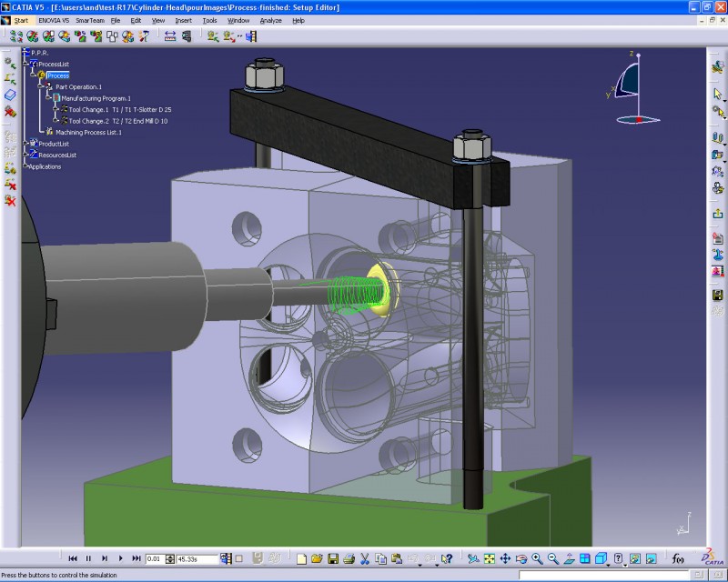Click the simulation time field 45.33s
Viewport: 728px width, 582px height.
195,558
